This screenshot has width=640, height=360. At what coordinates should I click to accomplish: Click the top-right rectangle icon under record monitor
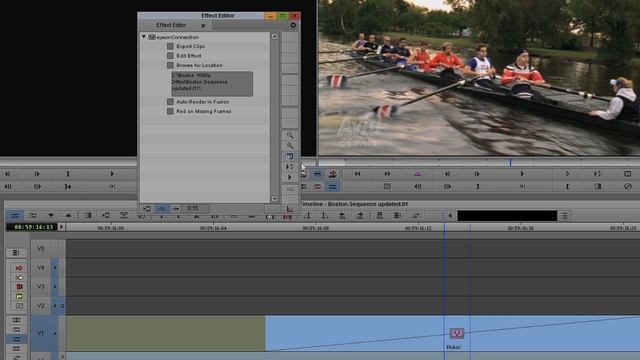click(x=627, y=174)
